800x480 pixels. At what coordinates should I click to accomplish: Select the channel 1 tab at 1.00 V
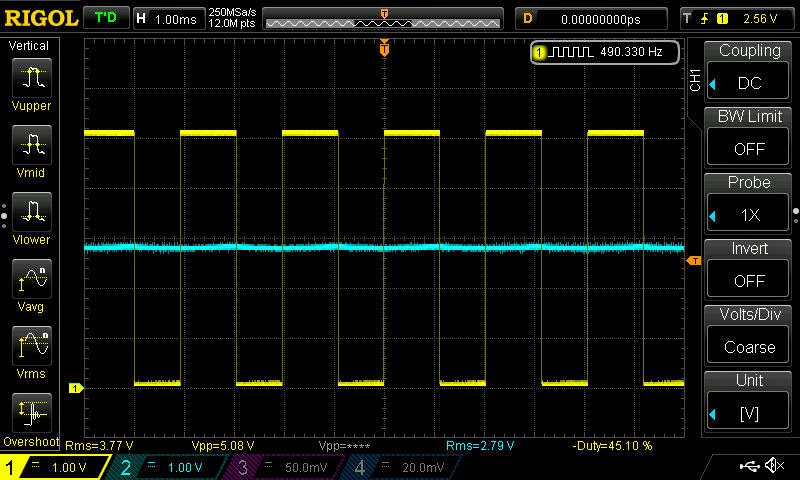point(55,467)
